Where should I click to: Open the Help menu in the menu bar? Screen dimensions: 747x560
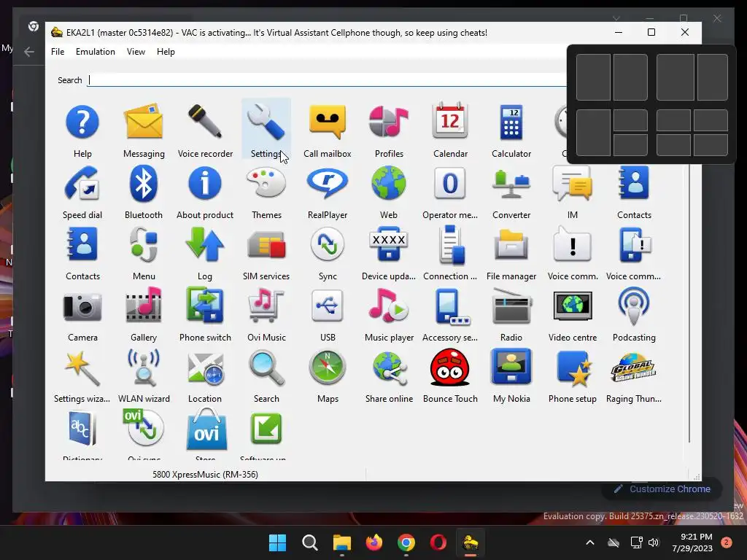(166, 52)
